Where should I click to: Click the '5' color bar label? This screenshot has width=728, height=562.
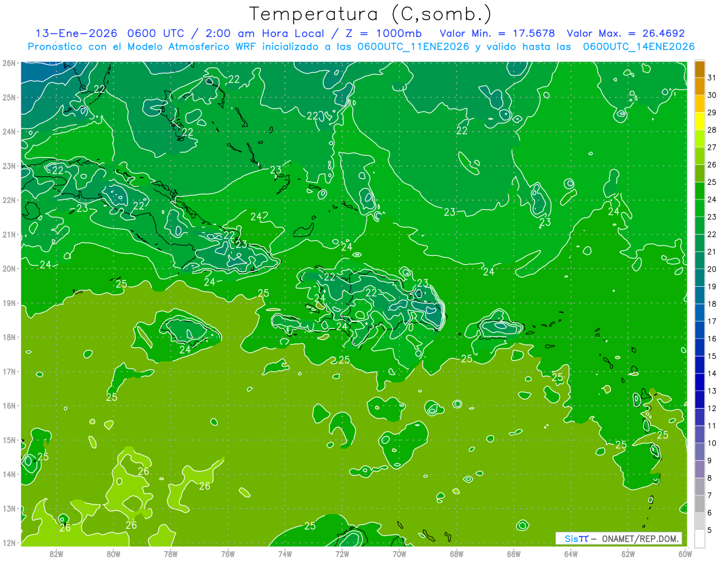click(709, 530)
